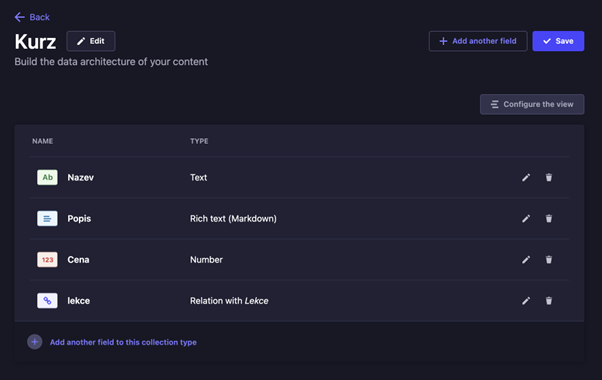
Task: Click the 123 number icon beside Cena
Action: pos(47,259)
